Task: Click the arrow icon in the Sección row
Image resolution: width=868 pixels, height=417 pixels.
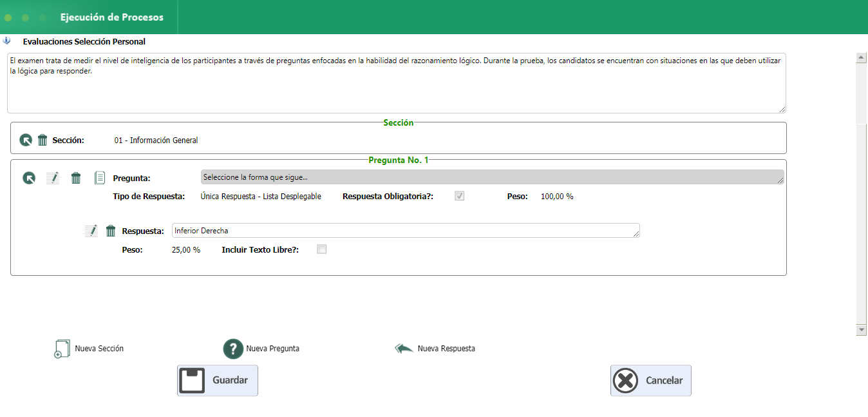Action: coord(26,140)
